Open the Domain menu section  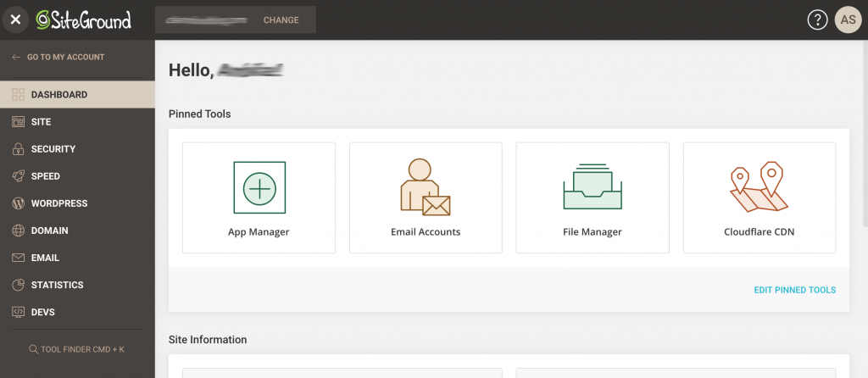77,231
